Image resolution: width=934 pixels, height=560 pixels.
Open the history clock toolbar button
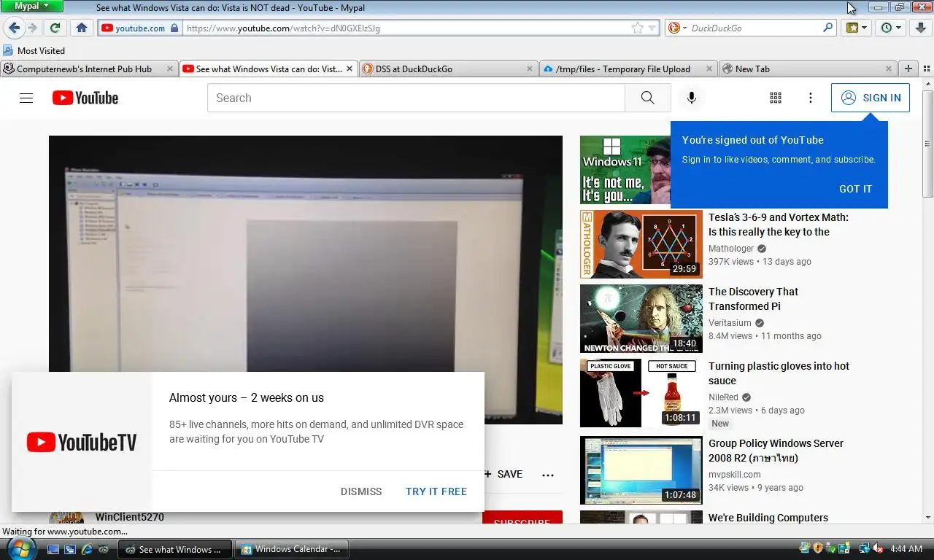891,28
